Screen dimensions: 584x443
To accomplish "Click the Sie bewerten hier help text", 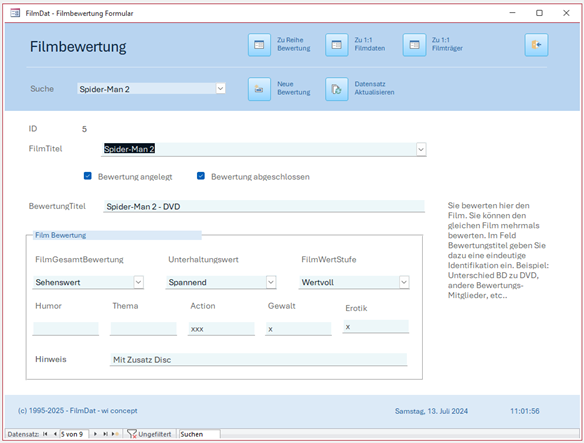I will (498, 250).
